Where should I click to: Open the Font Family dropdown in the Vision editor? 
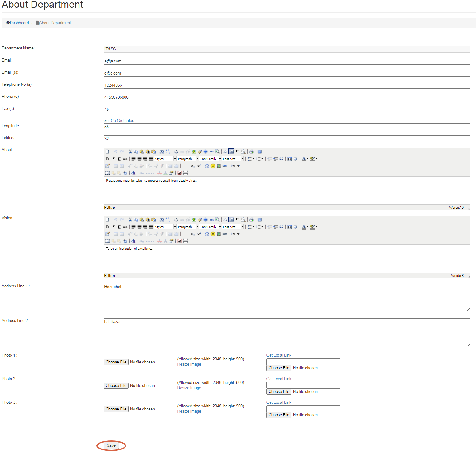pyautogui.click(x=210, y=227)
